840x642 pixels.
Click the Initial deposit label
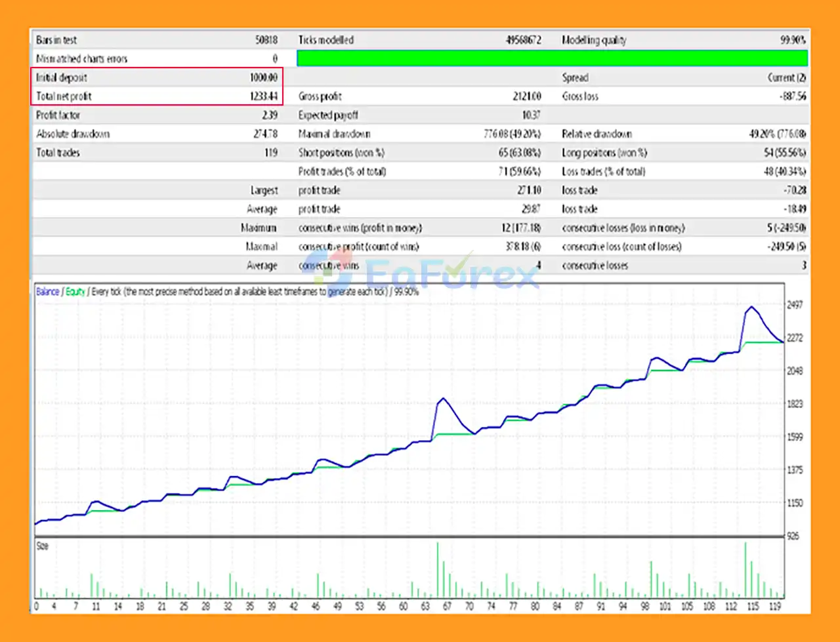tap(62, 77)
